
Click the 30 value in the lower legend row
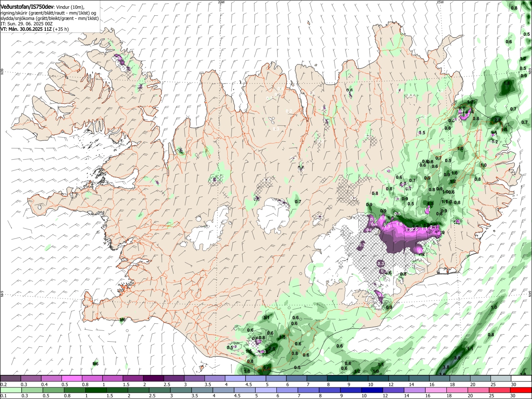[514, 396]
